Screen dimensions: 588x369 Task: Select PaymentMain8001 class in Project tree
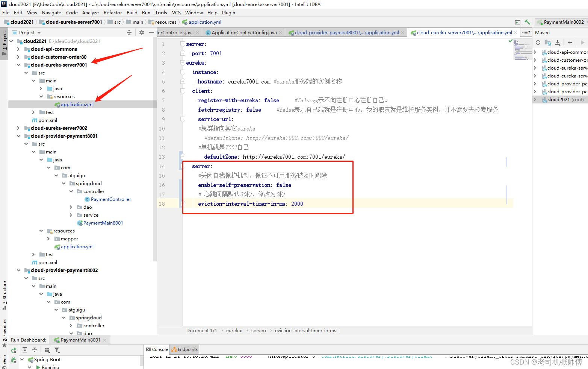(x=103, y=223)
